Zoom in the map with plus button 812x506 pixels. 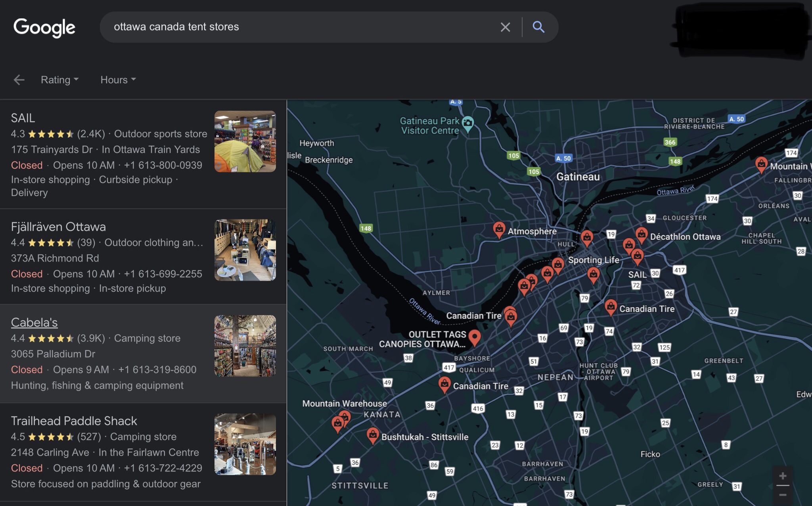(x=783, y=476)
